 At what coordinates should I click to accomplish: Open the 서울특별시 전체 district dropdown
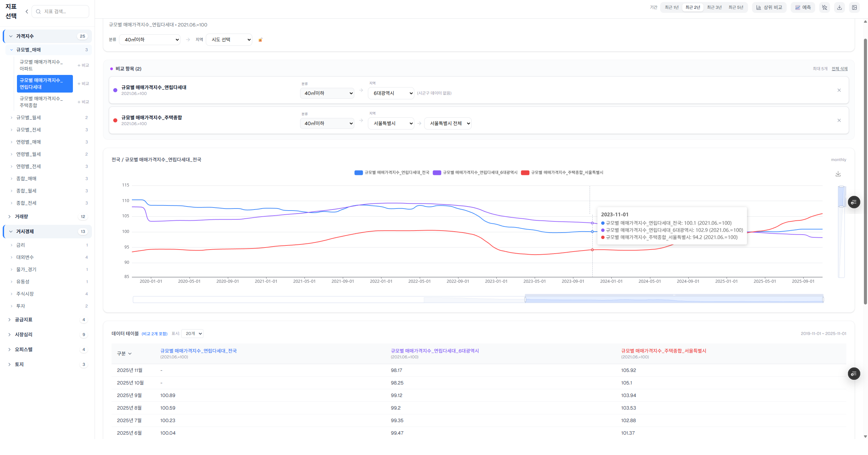click(448, 123)
